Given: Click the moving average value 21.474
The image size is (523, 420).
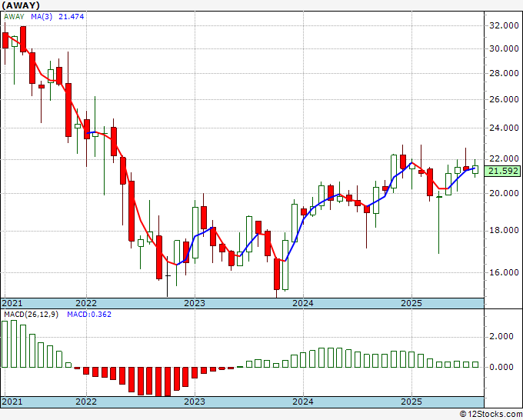Looking at the screenshot, I should pos(71,17).
